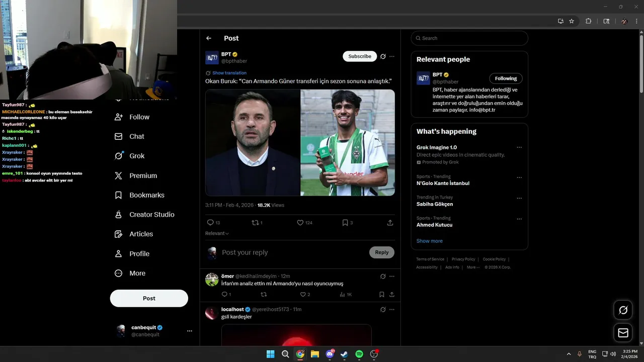Click Show more under What's happening
This screenshot has height=362, width=644.
point(430,241)
